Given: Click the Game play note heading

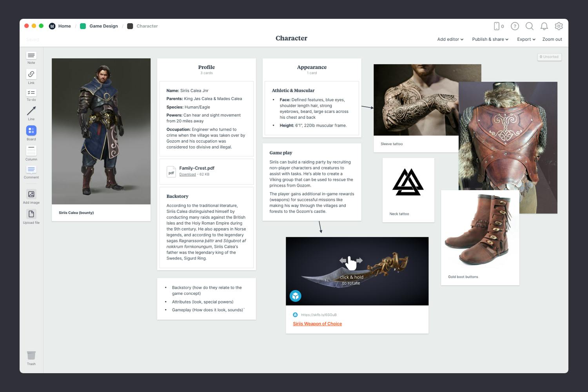Looking at the screenshot, I should coord(281,153).
